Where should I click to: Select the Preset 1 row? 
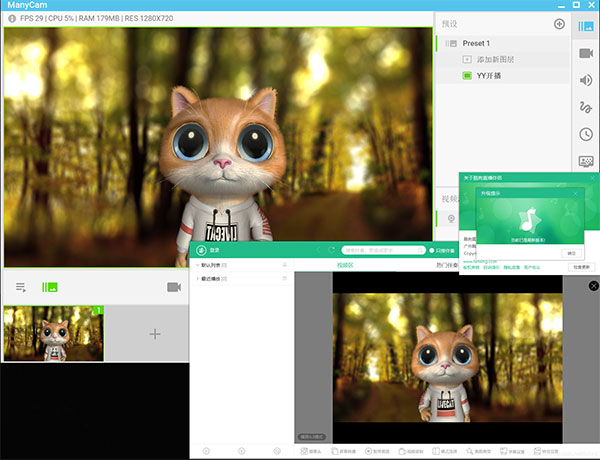503,43
